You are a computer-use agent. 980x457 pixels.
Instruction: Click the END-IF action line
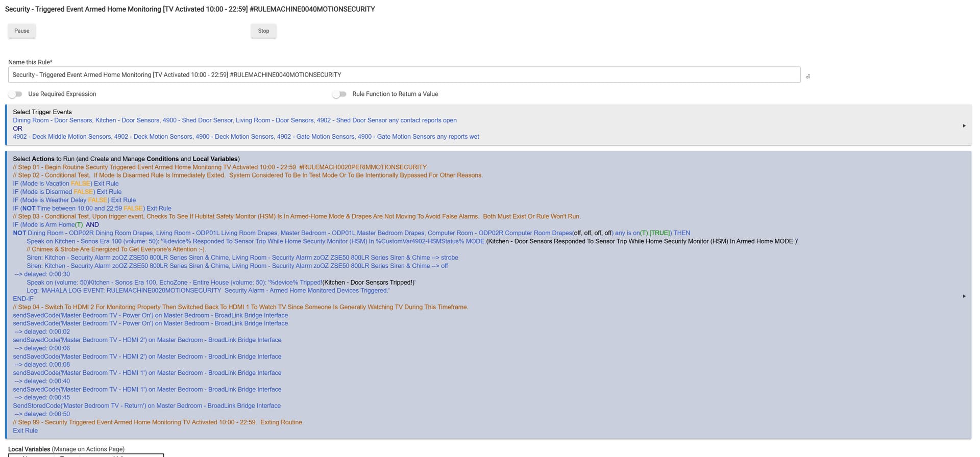pos(23,299)
